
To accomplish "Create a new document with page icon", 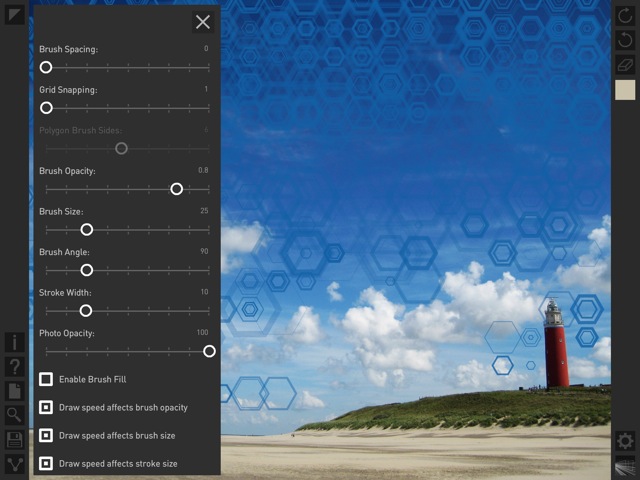I will pyautogui.click(x=14, y=391).
